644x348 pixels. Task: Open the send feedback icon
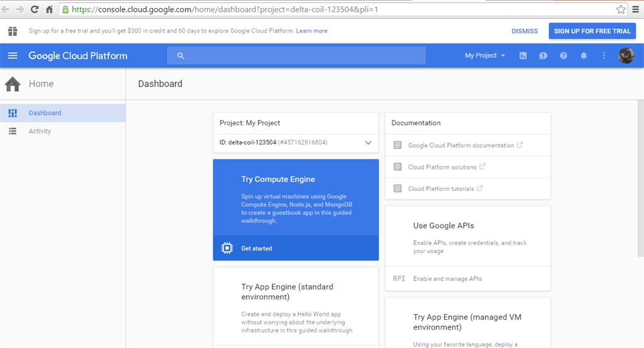tap(543, 56)
